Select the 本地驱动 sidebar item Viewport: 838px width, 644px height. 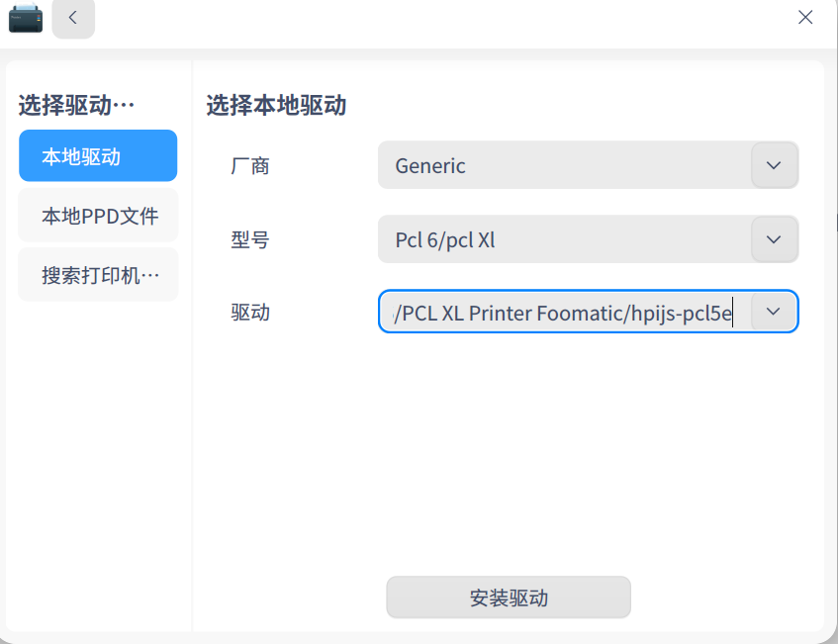click(x=98, y=155)
